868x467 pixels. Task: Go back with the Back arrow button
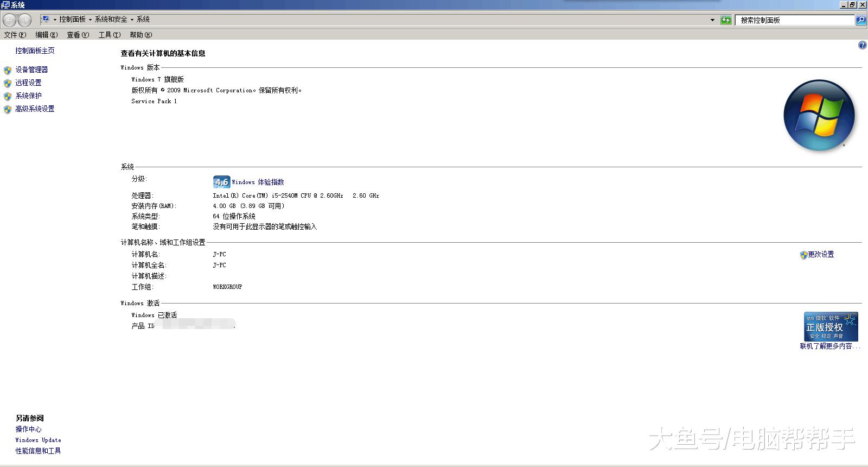point(10,20)
